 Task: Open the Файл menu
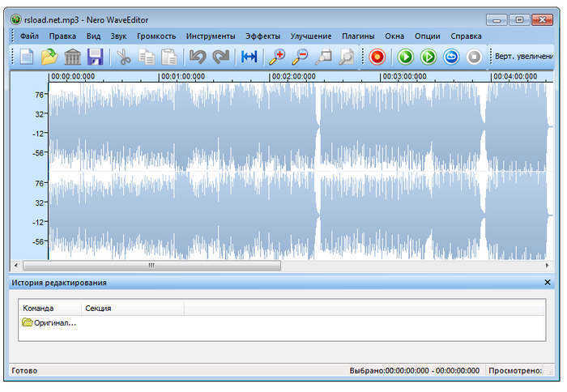tap(29, 36)
